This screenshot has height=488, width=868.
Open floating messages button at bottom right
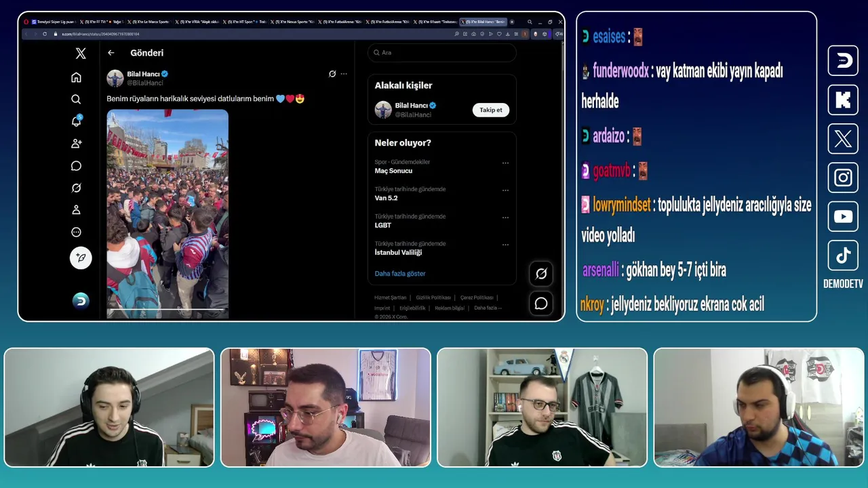point(541,304)
